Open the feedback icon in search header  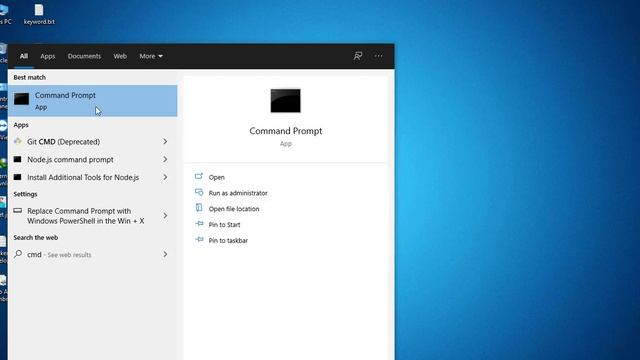click(x=358, y=56)
